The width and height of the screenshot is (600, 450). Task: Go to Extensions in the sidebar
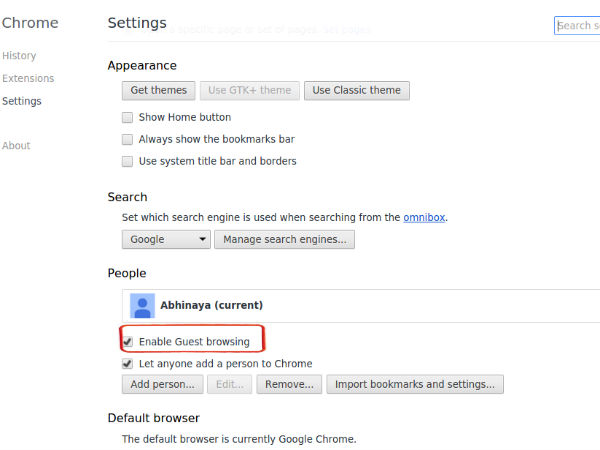28,78
